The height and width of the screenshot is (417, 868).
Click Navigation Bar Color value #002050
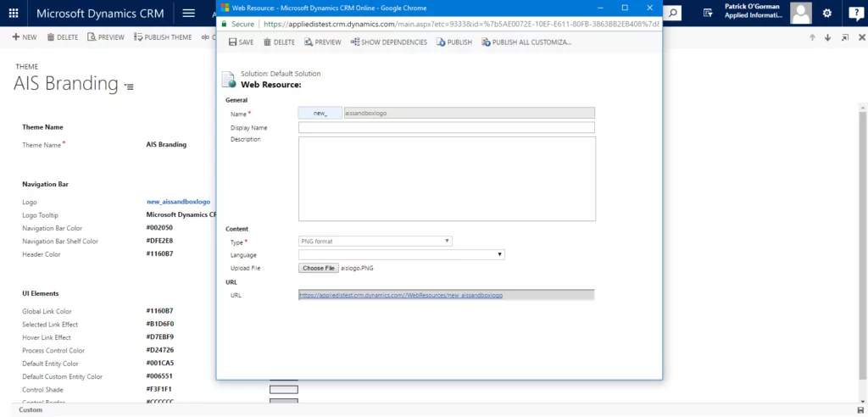[x=159, y=228]
